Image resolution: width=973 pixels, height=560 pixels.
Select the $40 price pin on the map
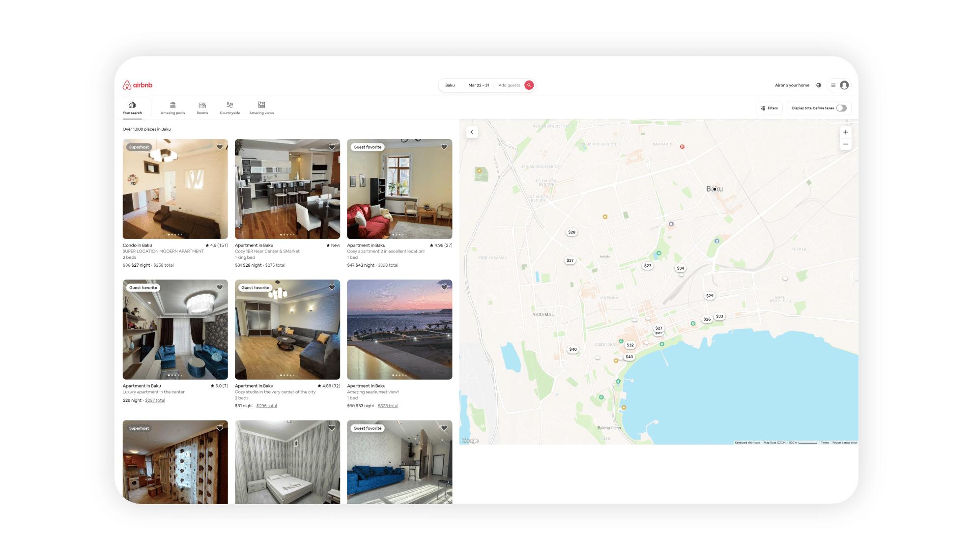tap(572, 349)
